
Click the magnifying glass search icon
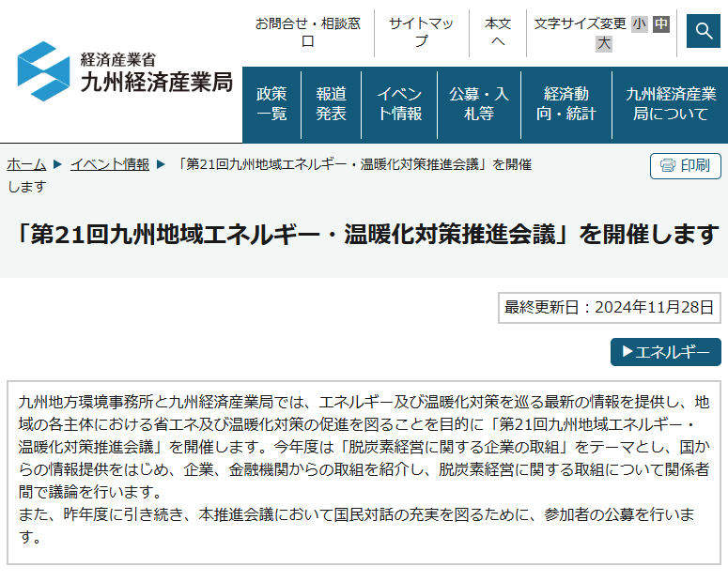click(x=703, y=31)
